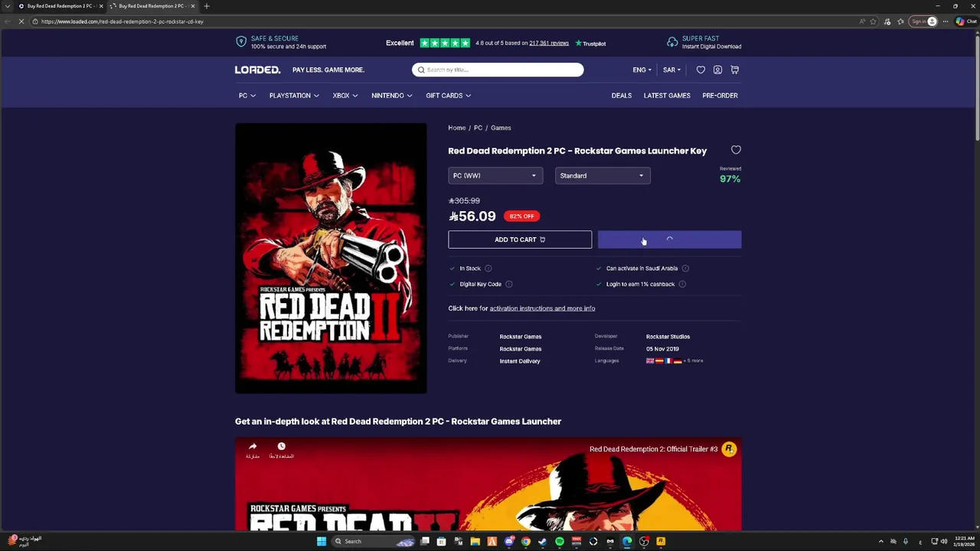This screenshot has width=980, height=551.
Task: Show info icon next to Login to earn 1% cashback
Action: click(682, 284)
